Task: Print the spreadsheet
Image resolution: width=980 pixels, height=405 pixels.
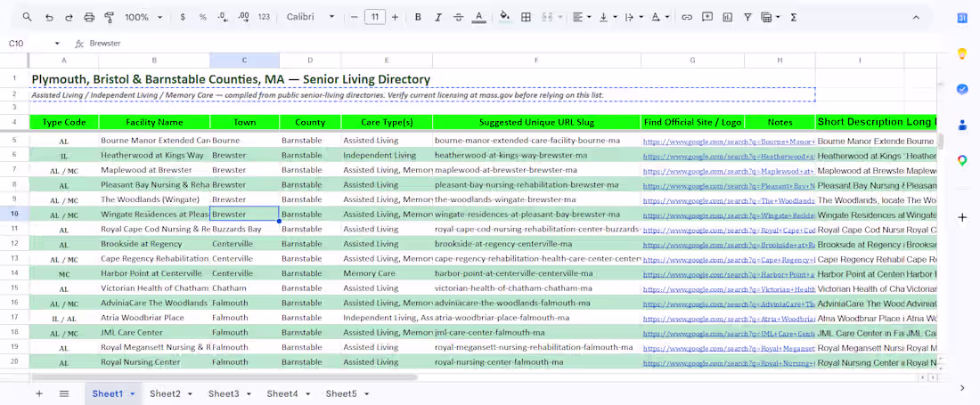Action: pyautogui.click(x=89, y=18)
